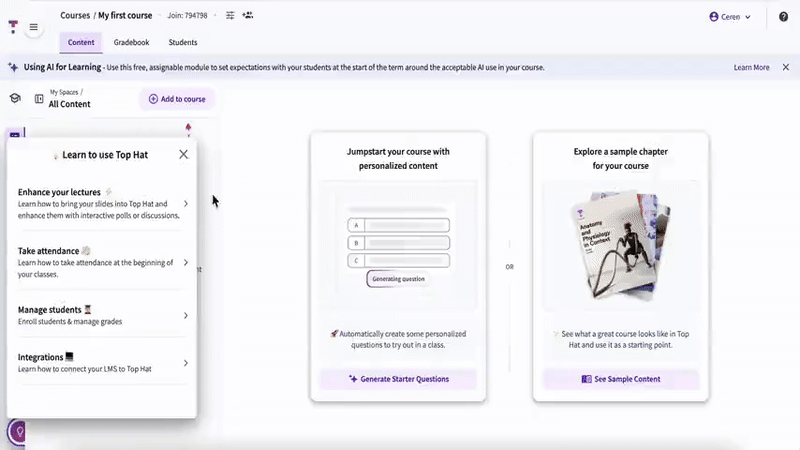Image resolution: width=800 pixels, height=450 pixels.
Task: Click the Explore a sample chapter heading
Action: pos(621,159)
